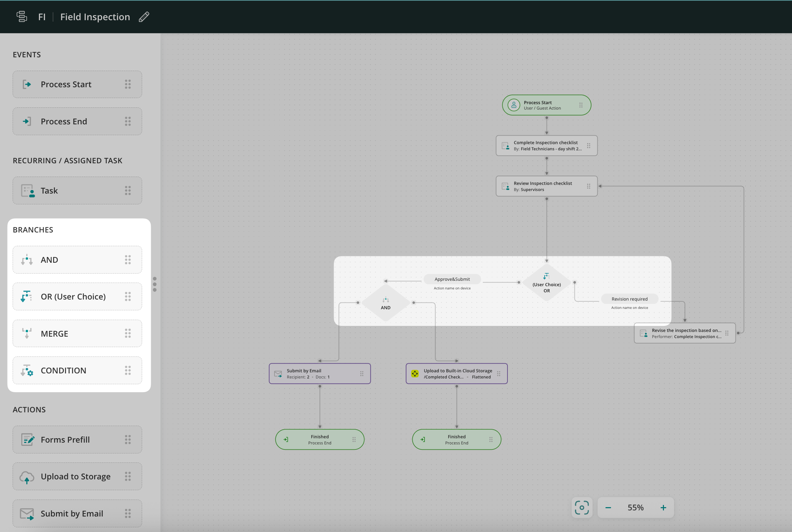Viewport: 792px width, 532px height.
Task: Zoom out with the minus button
Action: [x=608, y=507]
